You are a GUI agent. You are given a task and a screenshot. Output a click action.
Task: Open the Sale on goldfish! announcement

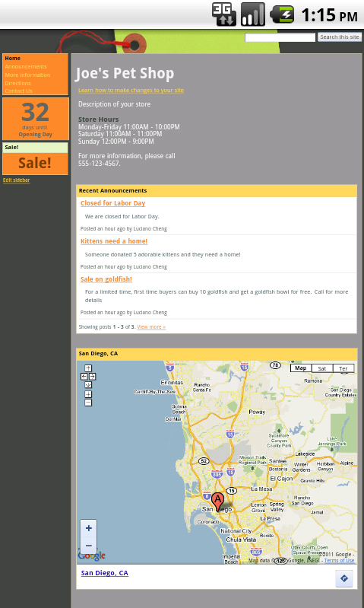tap(106, 279)
